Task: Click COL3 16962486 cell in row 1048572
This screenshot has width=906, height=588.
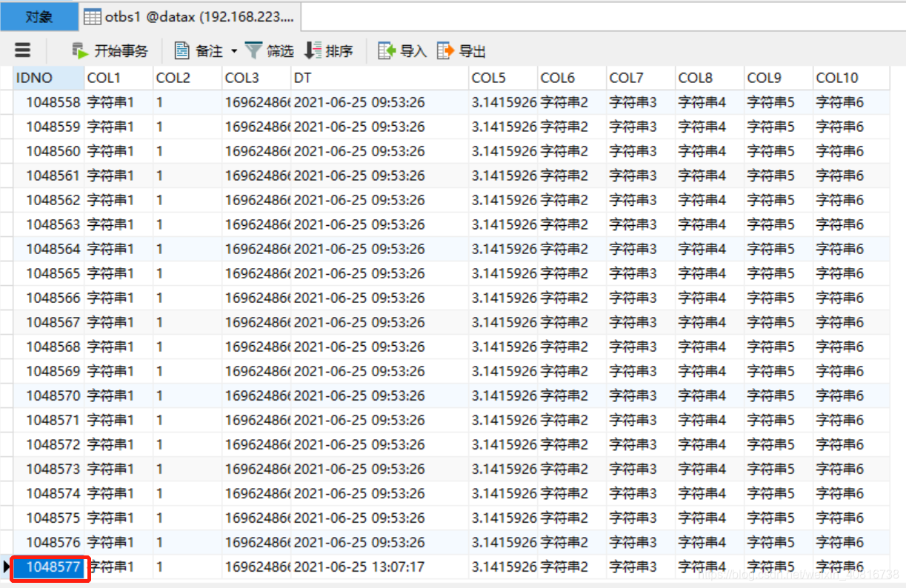Action: (x=256, y=444)
